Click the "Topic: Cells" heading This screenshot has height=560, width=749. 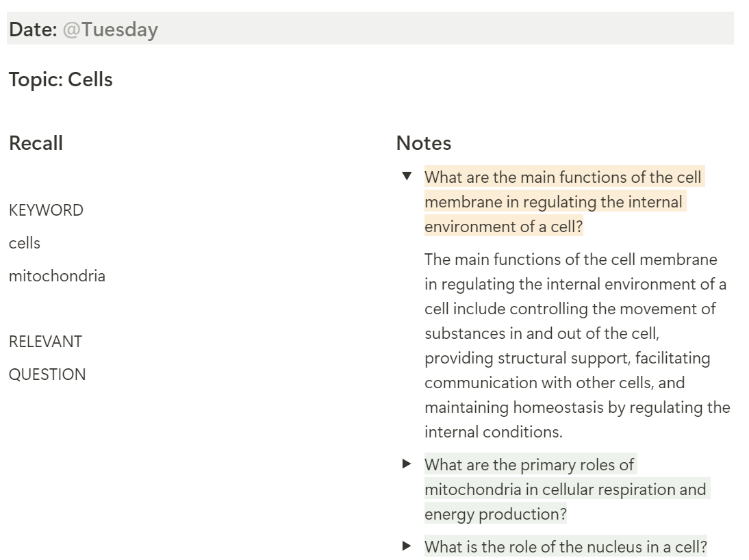(61, 79)
